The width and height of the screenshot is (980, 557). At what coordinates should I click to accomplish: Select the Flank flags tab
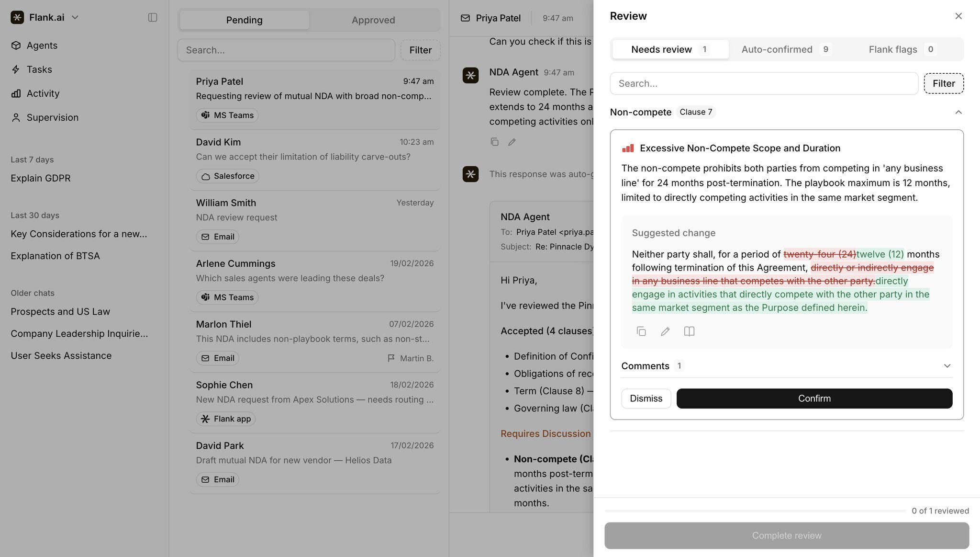click(x=902, y=49)
